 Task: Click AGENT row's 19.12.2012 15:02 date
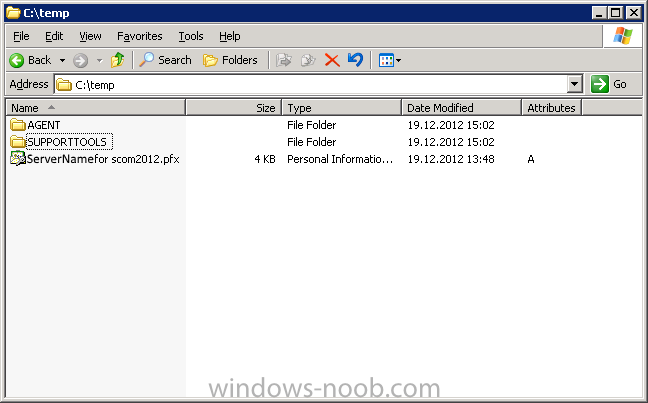click(451, 125)
